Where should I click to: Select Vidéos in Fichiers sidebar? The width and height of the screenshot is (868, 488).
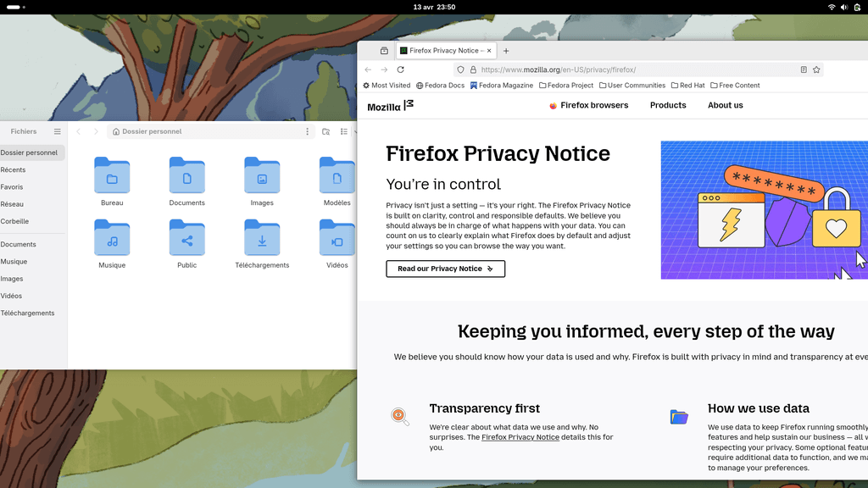32,296
